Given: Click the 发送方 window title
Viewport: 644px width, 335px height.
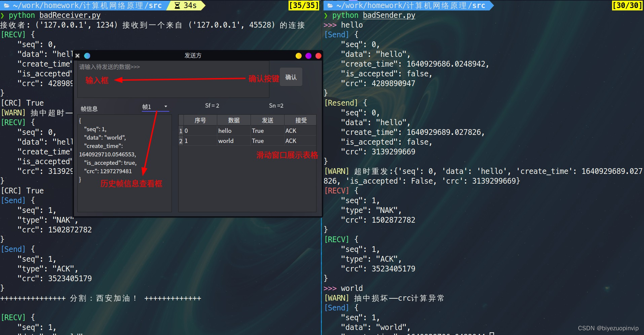Looking at the screenshot, I should click(x=193, y=55).
